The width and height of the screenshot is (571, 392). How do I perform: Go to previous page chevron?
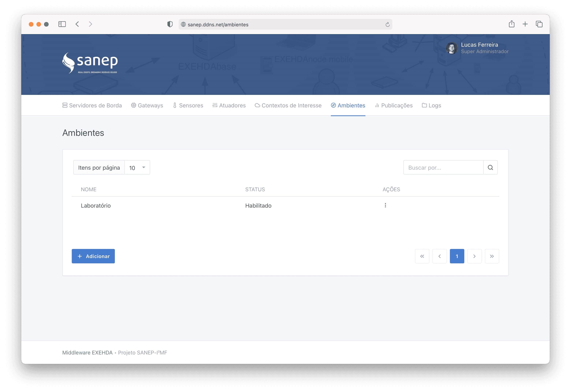(x=439, y=256)
